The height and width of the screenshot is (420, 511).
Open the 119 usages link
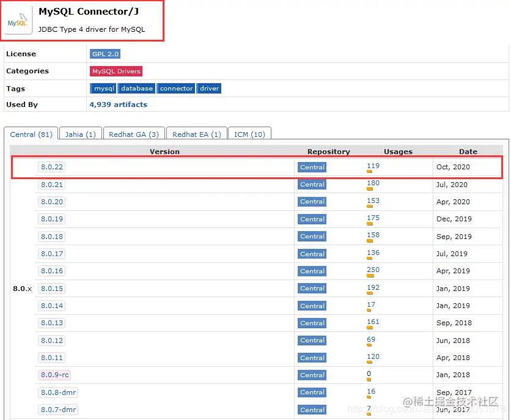click(x=373, y=166)
